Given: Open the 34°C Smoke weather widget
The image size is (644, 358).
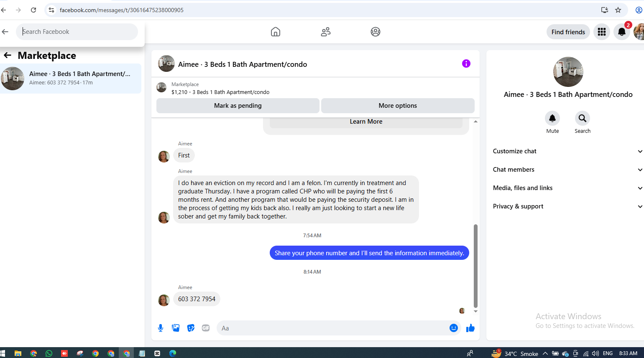Looking at the screenshot, I should pos(515,353).
